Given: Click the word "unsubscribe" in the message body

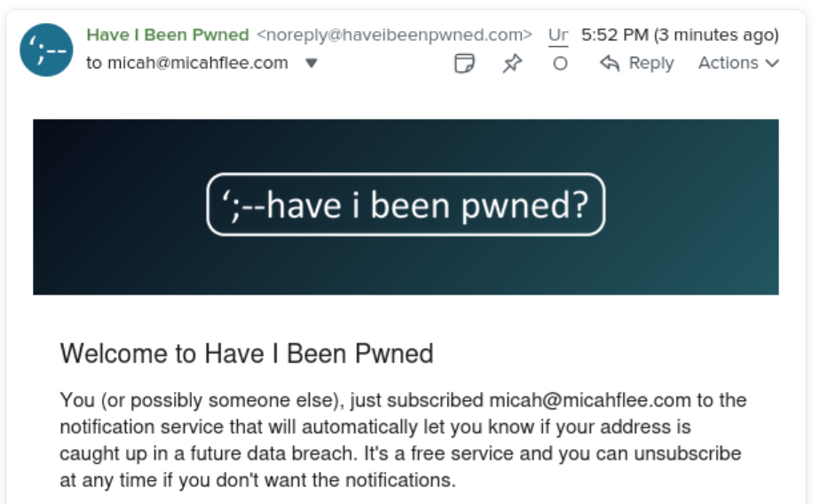Looking at the screenshot, I should point(690,454).
